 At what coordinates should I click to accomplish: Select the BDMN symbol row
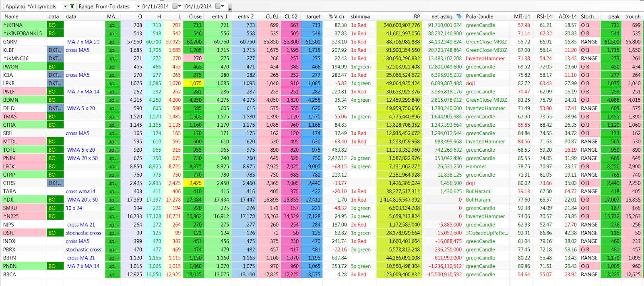(24, 100)
